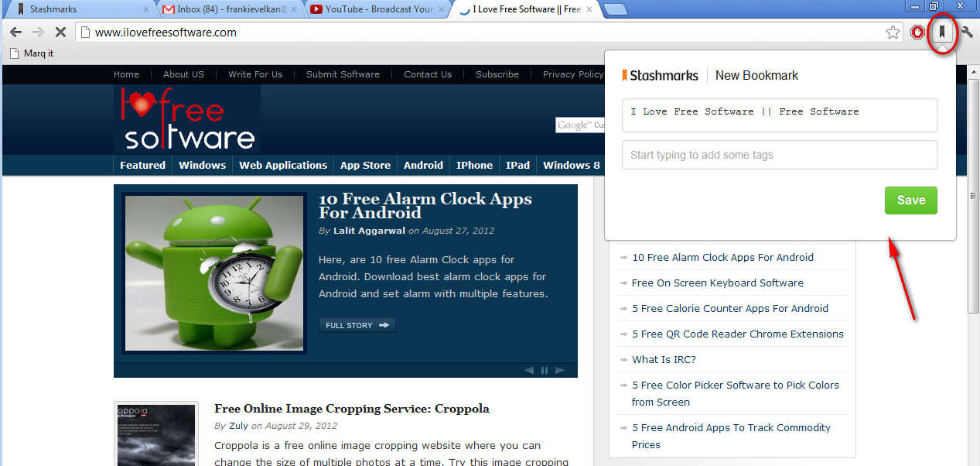Open Free On Screen Keyboard Software link
The width and height of the screenshot is (980, 466).
(x=718, y=283)
